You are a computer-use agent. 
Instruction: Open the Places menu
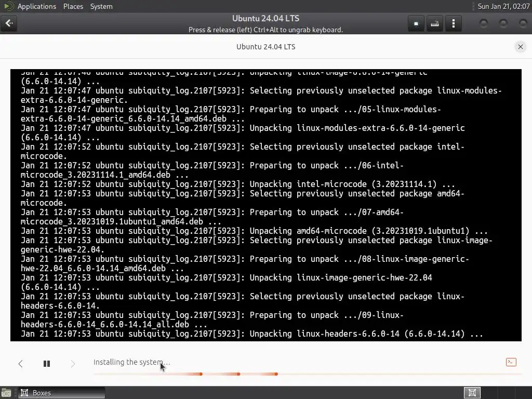(73, 6)
